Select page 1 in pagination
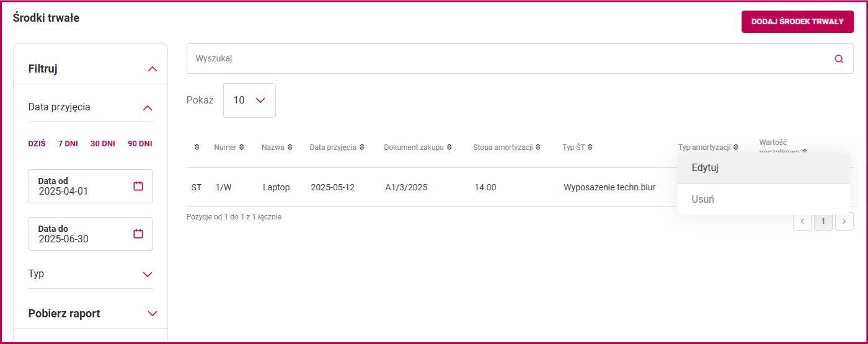 point(823,221)
